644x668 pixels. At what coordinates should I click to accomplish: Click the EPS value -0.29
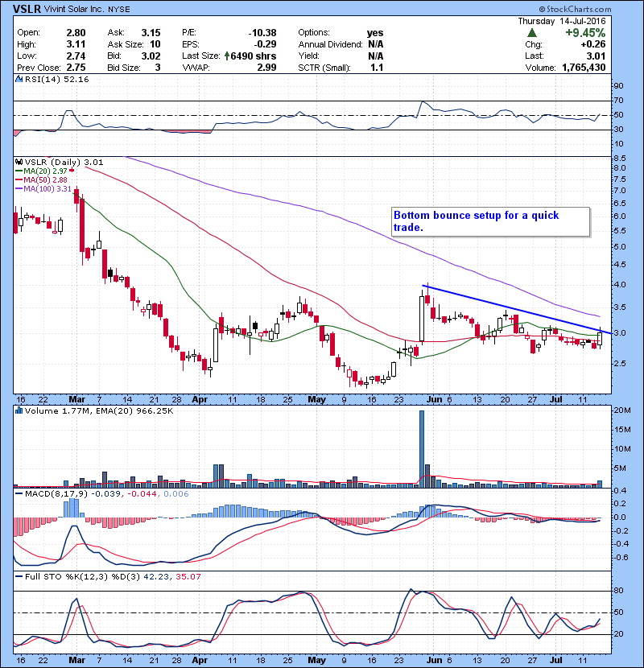pos(265,44)
